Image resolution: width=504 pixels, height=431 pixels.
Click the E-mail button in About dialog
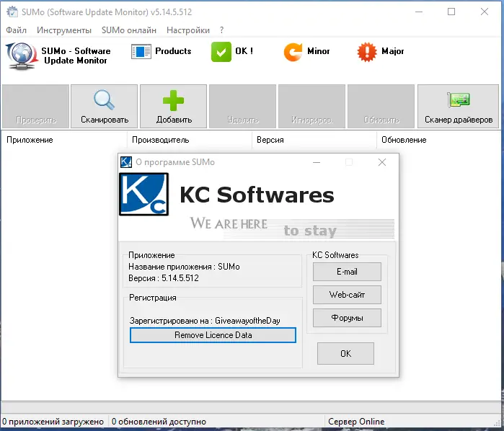click(x=347, y=272)
